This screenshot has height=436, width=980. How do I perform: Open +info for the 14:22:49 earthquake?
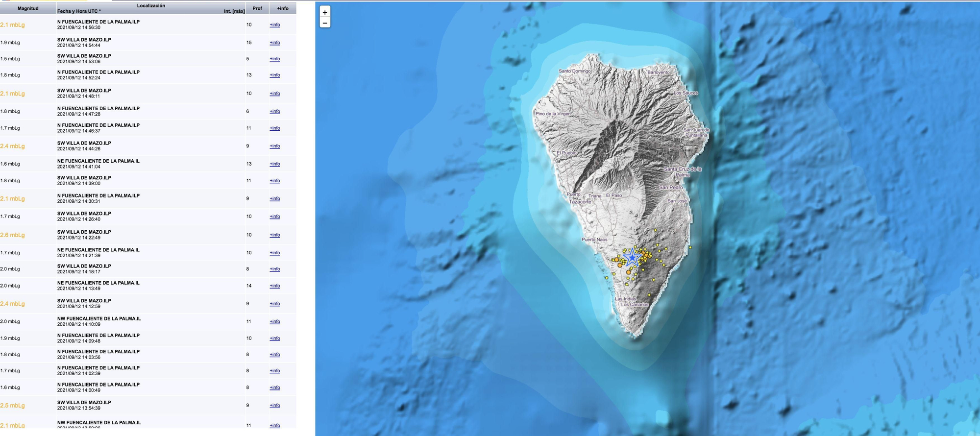(x=275, y=235)
